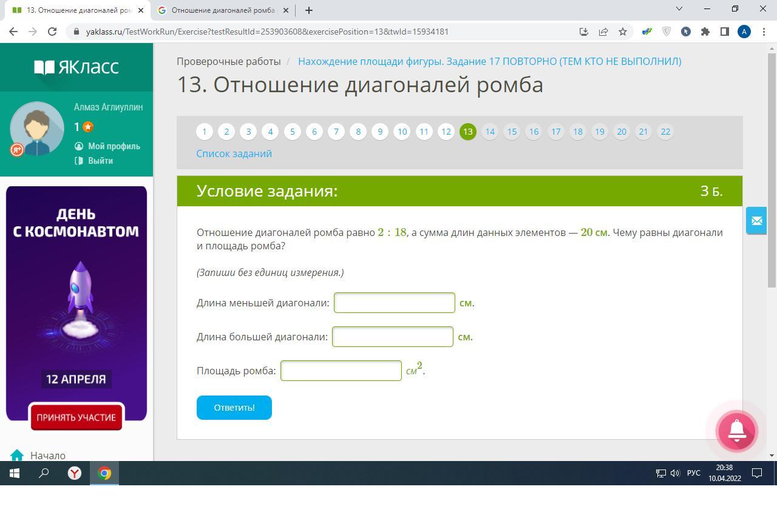Go back with the browser back arrow
777x532 pixels.
coord(13,32)
